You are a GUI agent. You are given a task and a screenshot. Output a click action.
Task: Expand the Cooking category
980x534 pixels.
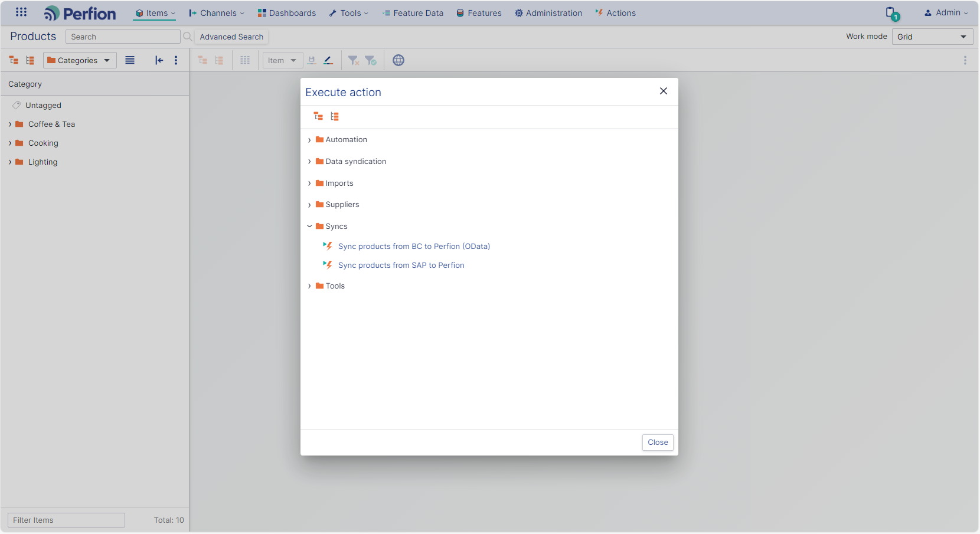click(x=10, y=143)
